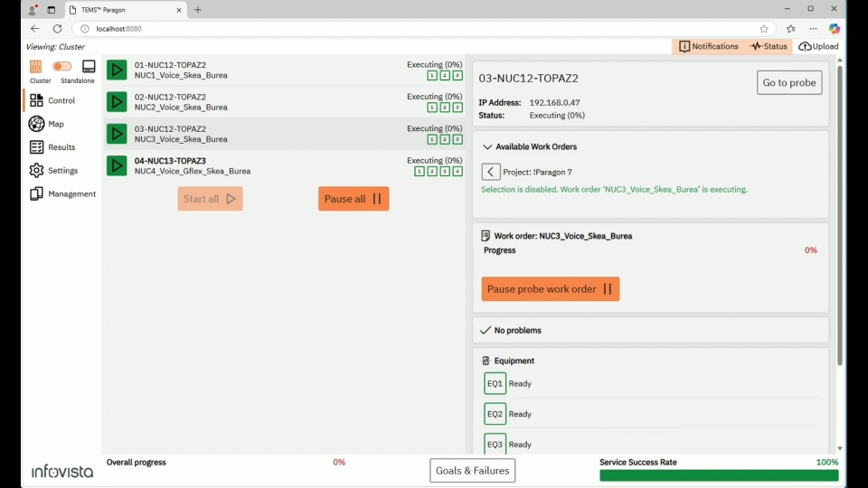Open the Map section
Screen dimensions: 868x488
pyautogui.click(x=46, y=124)
